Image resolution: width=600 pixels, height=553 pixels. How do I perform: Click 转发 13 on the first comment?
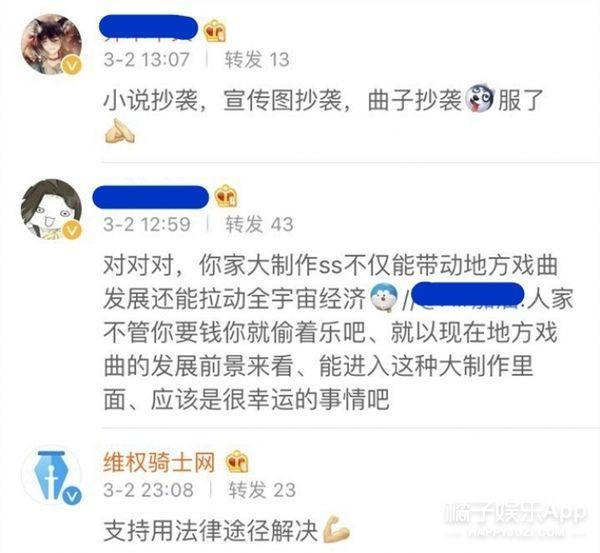257,60
